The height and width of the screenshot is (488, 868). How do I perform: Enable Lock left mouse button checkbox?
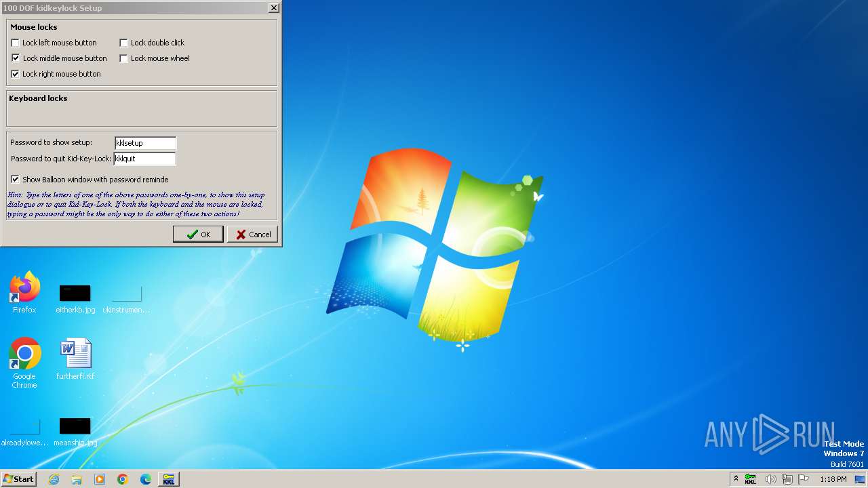pos(16,43)
